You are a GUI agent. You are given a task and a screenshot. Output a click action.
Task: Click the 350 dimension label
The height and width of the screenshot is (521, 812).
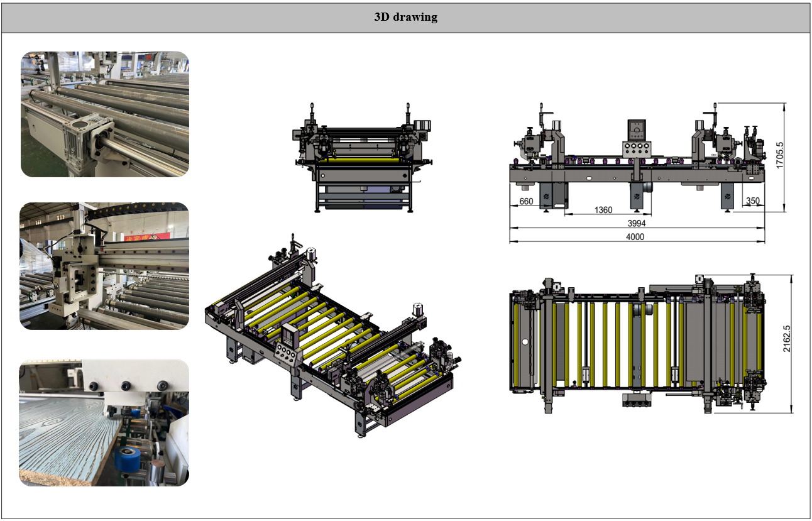752,202
